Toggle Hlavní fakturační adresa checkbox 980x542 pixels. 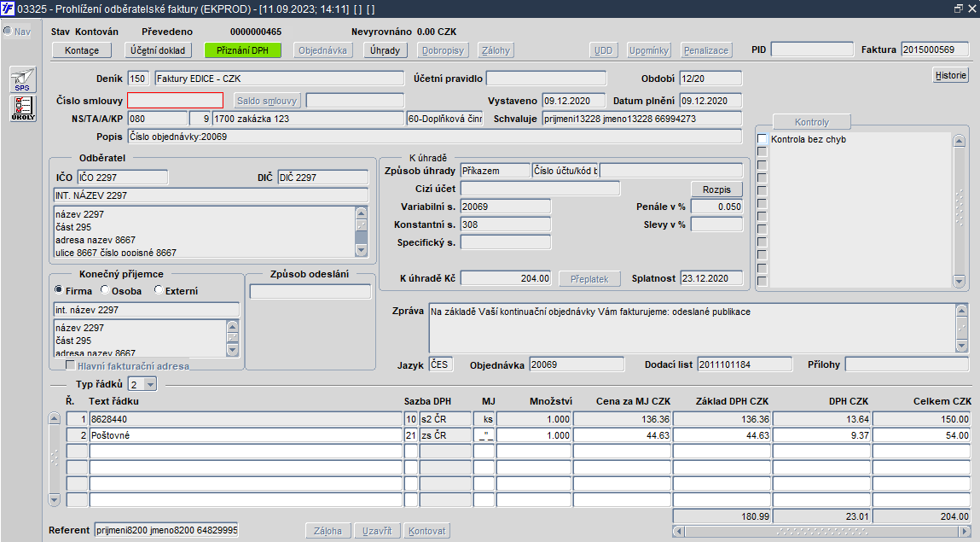tap(70, 365)
